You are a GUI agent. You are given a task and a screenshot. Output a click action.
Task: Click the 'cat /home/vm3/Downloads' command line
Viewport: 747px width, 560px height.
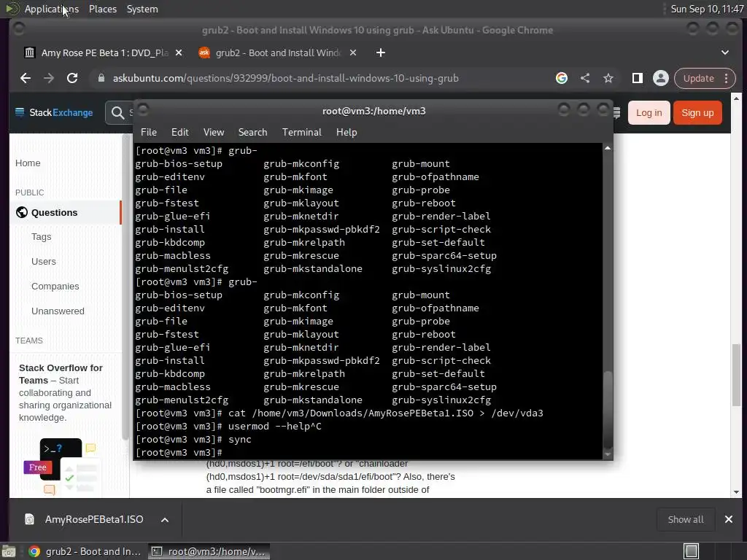339,413
